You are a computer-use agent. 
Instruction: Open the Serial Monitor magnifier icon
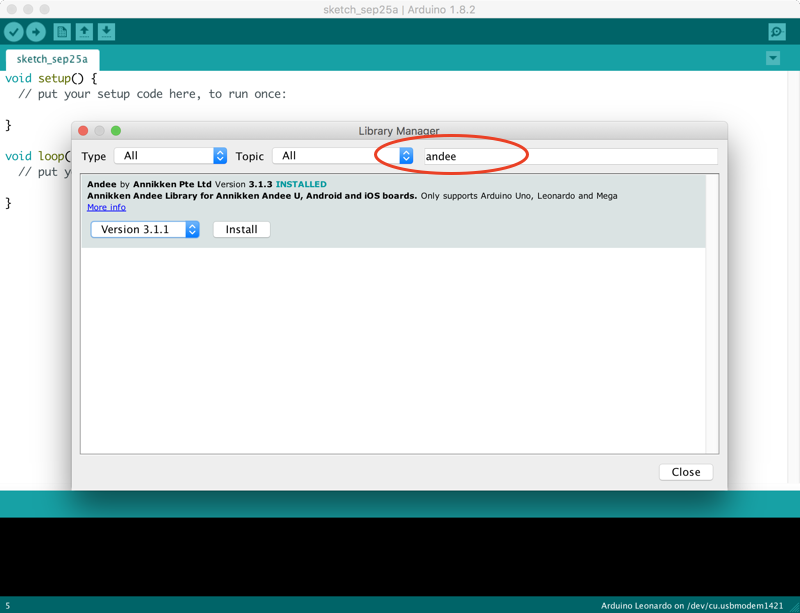pos(777,32)
